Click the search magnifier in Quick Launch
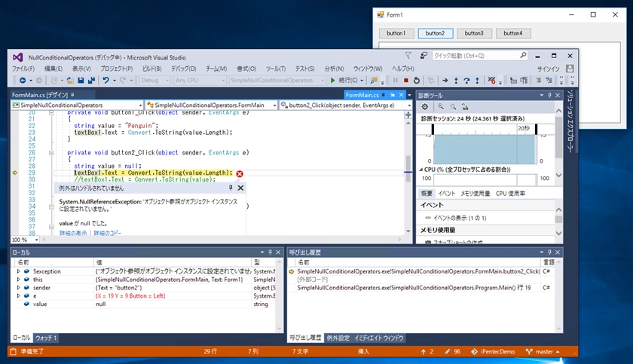Image resolution: width=633 pixels, height=364 pixels. click(523, 55)
